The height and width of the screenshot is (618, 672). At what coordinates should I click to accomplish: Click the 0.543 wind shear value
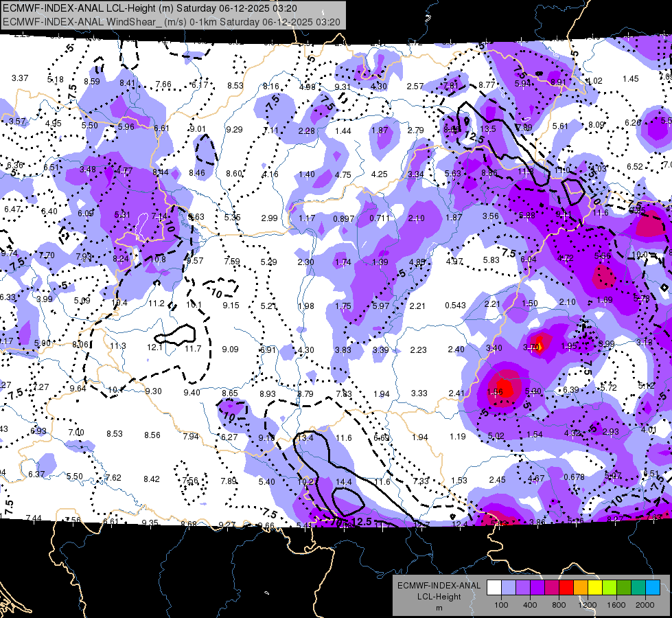pos(455,306)
